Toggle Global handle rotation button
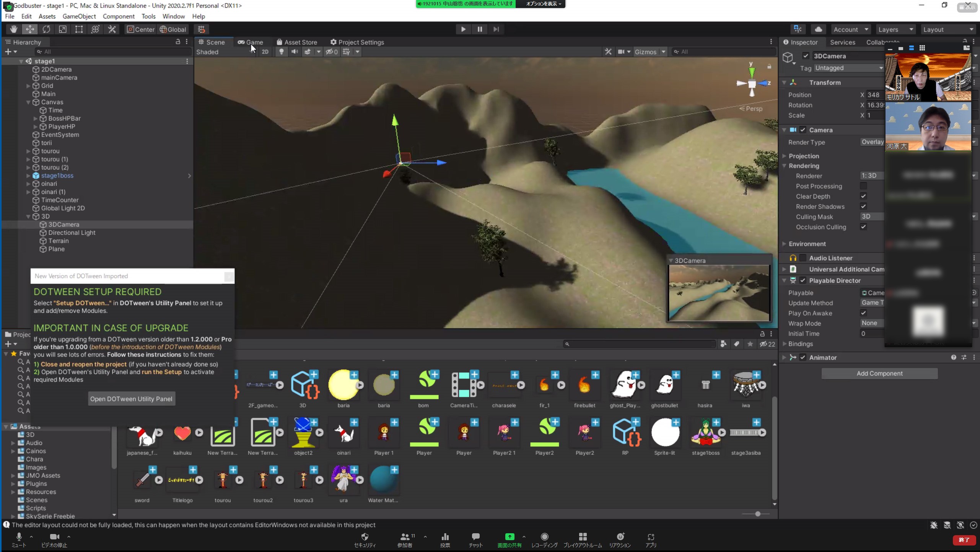Image resolution: width=980 pixels, height=552 pixels. point(173,29)
